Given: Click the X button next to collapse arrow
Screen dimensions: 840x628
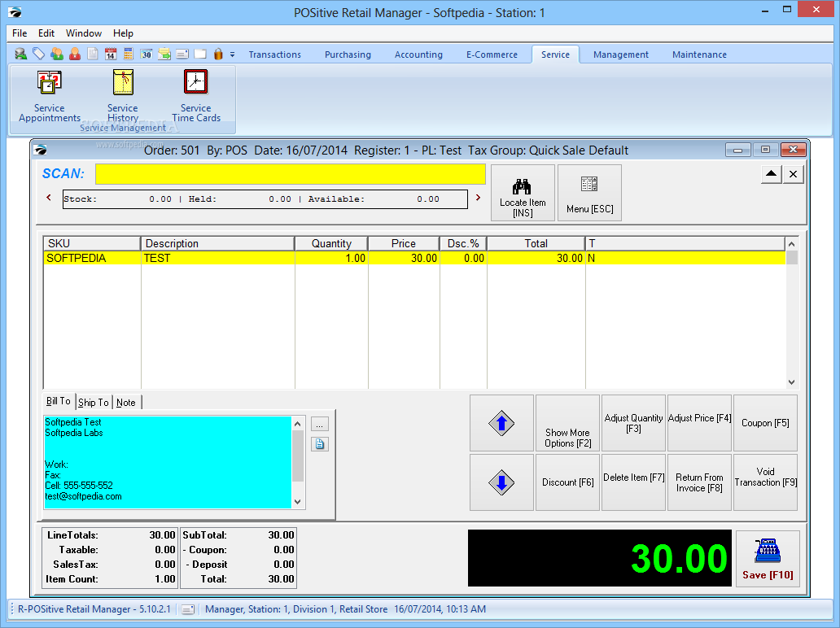Looking at the screenshot, I should pos(794,174).
